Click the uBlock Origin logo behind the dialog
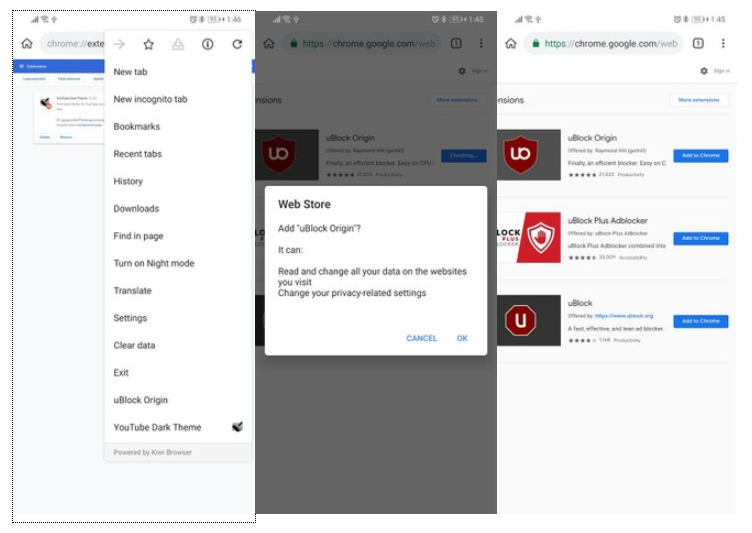752x533 pixels. 287,154
